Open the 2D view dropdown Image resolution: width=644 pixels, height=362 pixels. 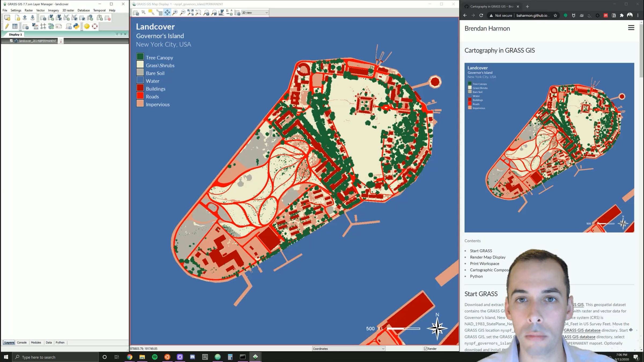(255, 13)
